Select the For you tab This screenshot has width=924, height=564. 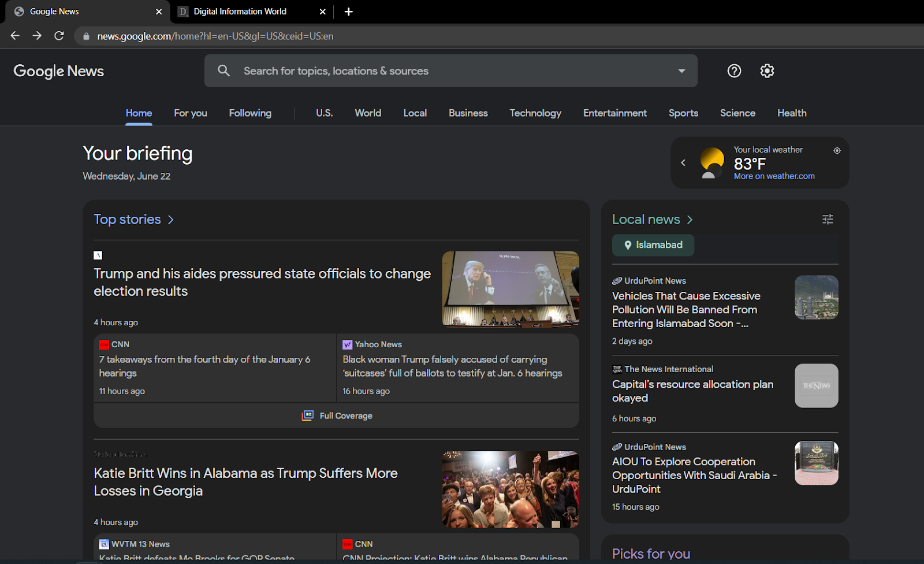pos(191,113)
